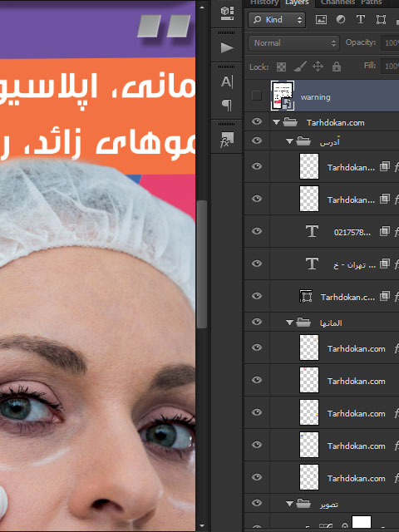399x532 pixels.
Task: Open the Styles panel fx icon
Action: point(227,140)
